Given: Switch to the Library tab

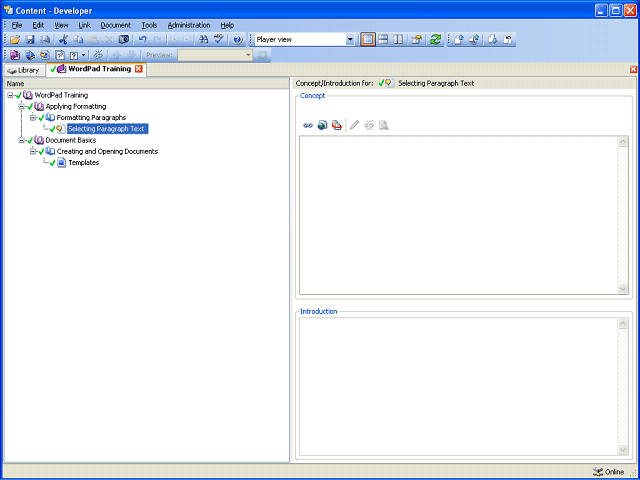Looking at the screenshot, I should click(x=24, y=70).
